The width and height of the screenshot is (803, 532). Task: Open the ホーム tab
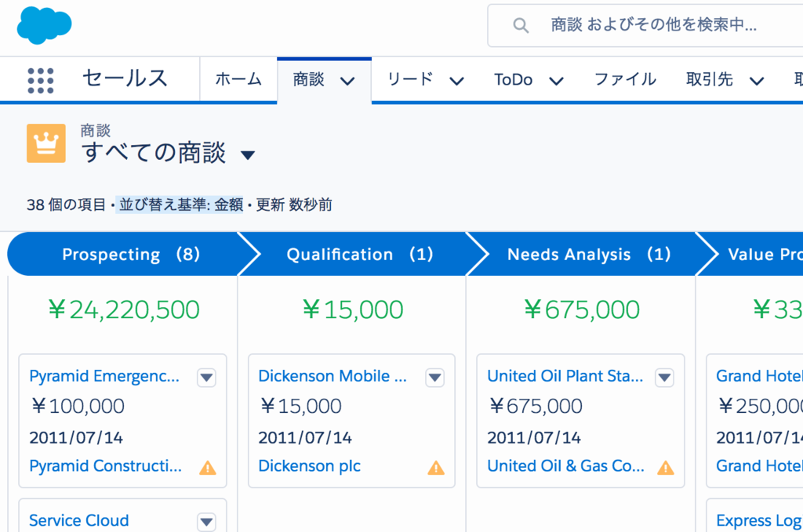[x=238, y=79]
